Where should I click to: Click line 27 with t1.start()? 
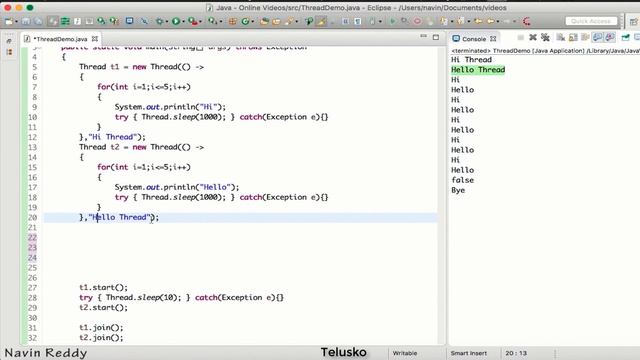tap(103, 287)
